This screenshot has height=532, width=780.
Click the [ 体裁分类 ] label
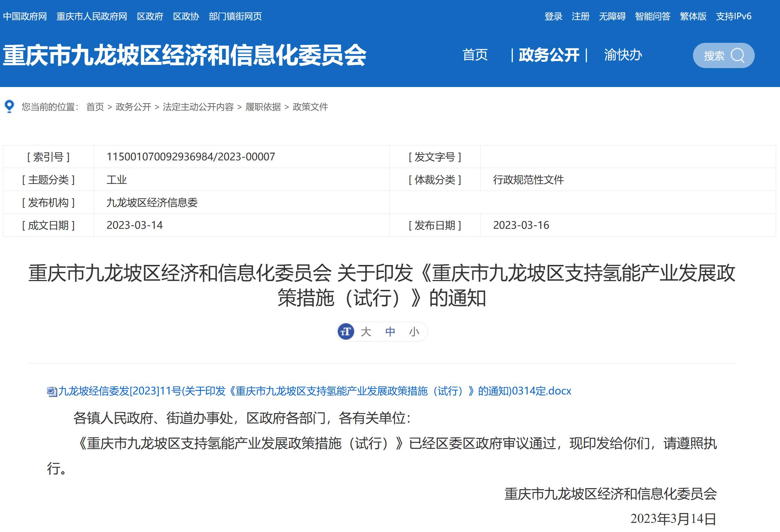tap(435, 180)
